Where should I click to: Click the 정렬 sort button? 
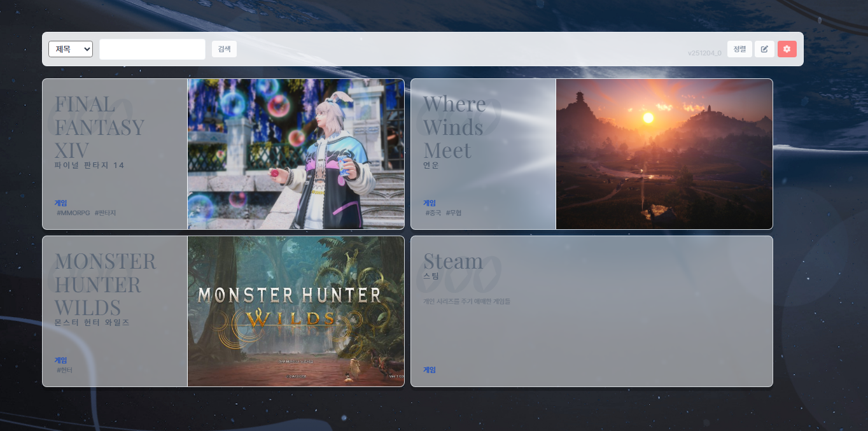pos(739,49)
